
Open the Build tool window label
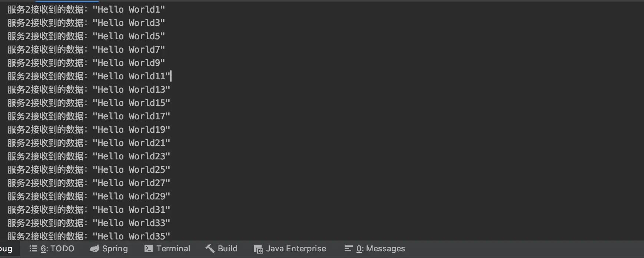tap(228, 248)
